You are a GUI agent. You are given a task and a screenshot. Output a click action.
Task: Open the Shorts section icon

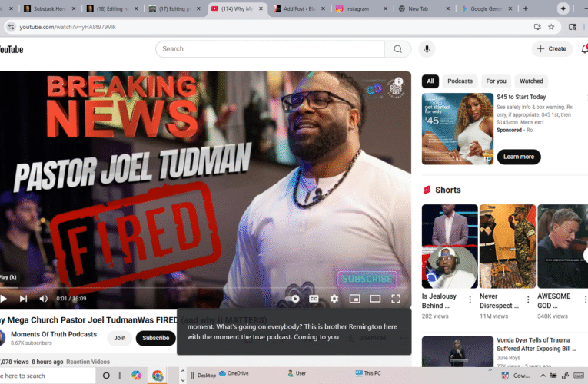click(x=427, y=190)
